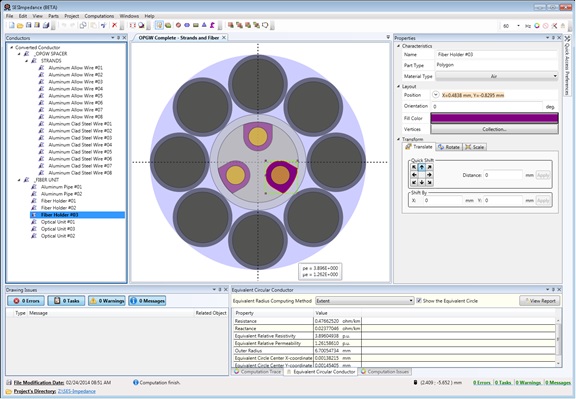Open the Project menu
Image resolution: width=576 pixels, height=399 pixels.
[72, 16]
